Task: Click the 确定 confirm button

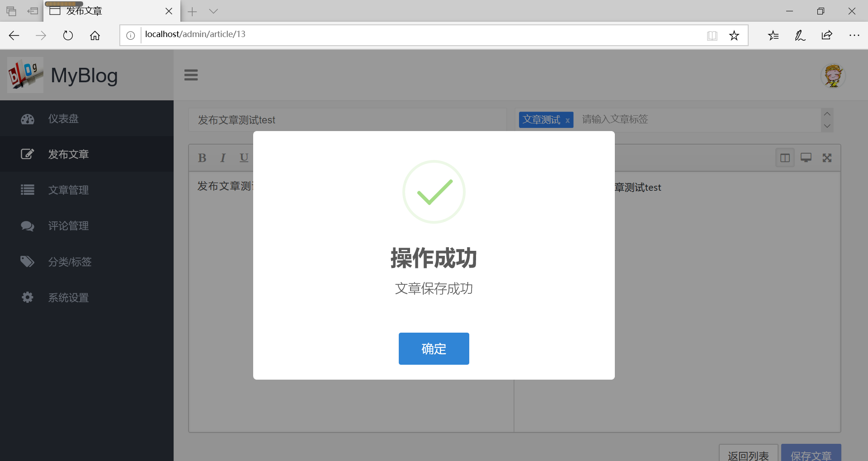Action: (x=434, y=348)
